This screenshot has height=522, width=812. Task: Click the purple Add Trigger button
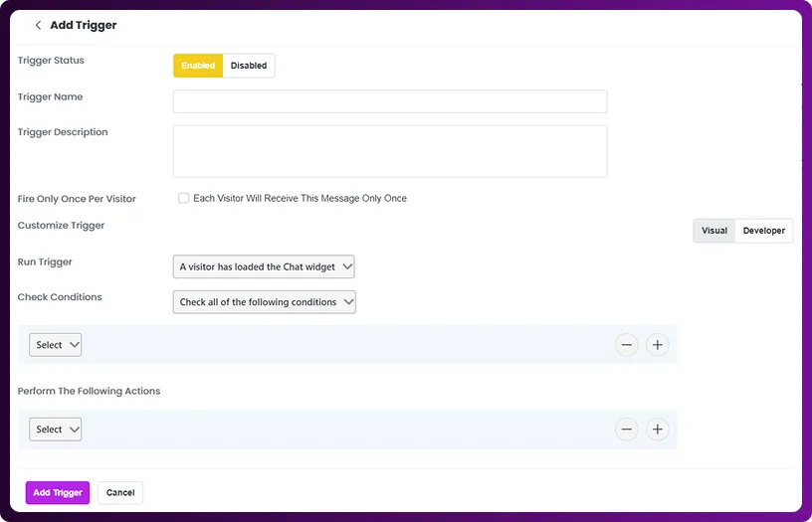click(58, 492)
